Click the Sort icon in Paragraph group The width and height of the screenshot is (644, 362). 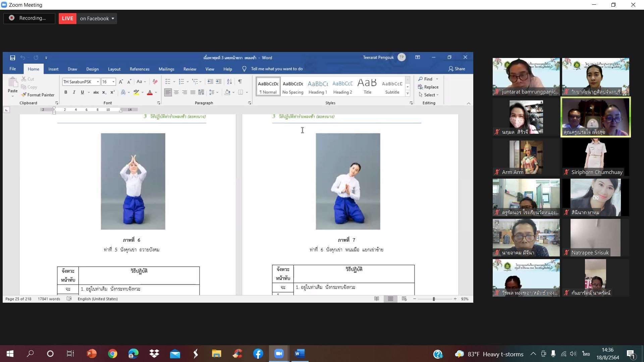pyautogui.click(x=229, y=81)
